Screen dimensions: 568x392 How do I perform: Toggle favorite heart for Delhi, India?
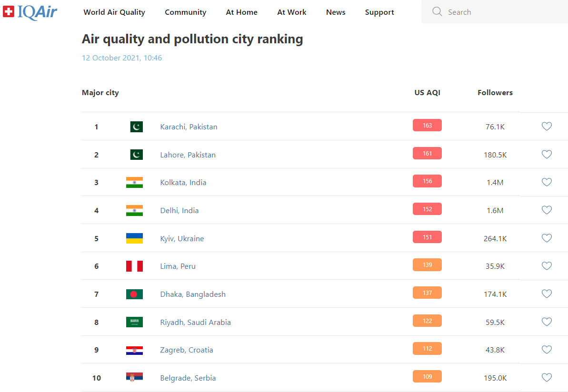547,210
